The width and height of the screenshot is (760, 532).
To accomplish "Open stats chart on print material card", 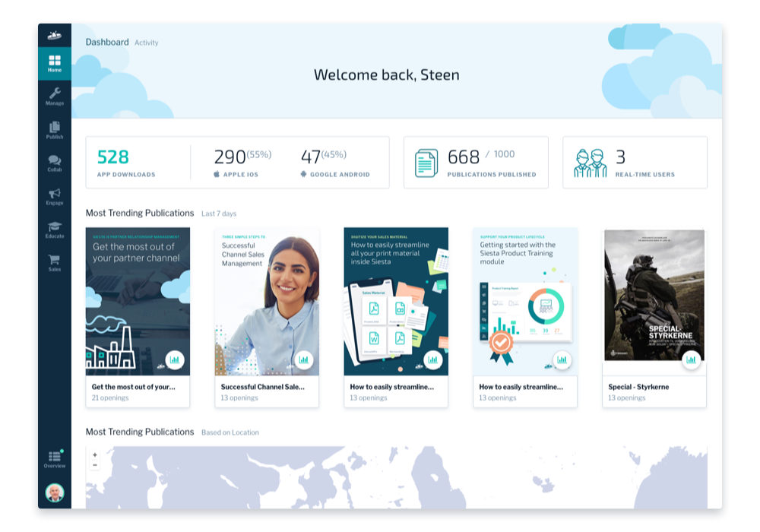I will tap(433, 360).
